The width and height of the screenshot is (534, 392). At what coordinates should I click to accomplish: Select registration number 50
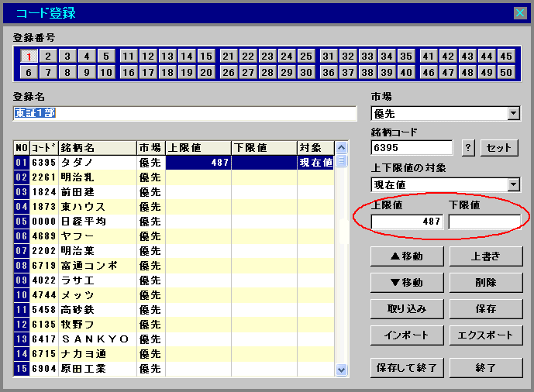tap(506, 72)
